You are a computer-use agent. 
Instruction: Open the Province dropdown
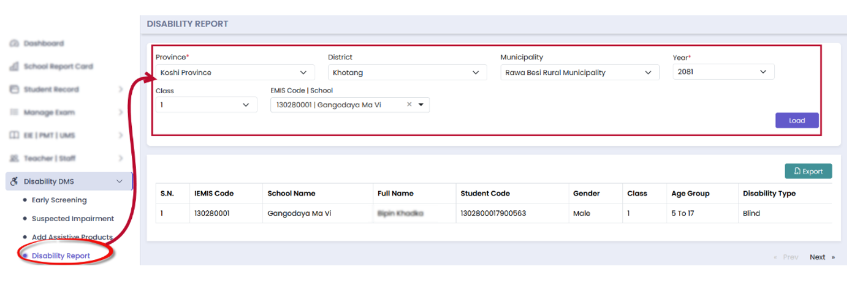pos(235,72)
